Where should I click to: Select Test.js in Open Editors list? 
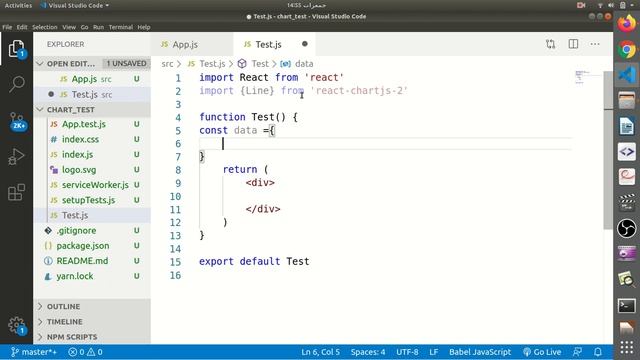tap(92, 94)
